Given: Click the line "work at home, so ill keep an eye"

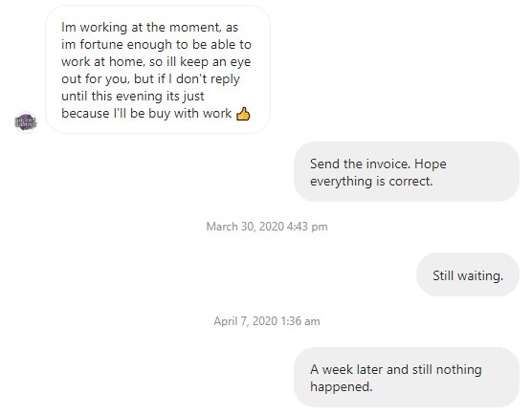Looking at the screenshot, I should (x=156, y=62).
